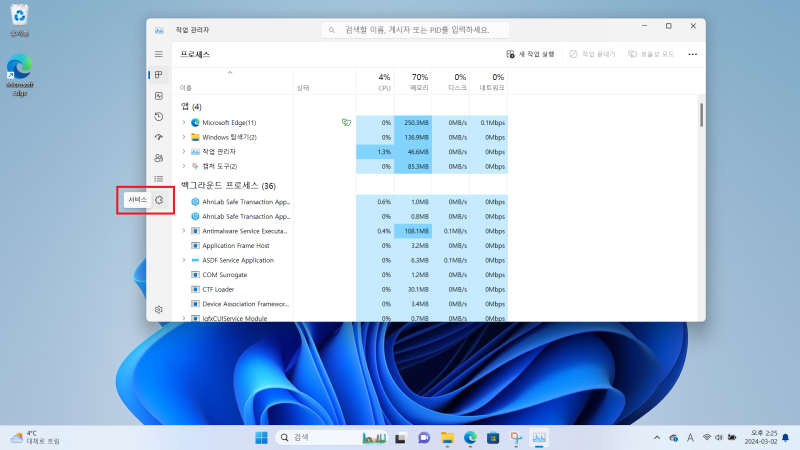Select the Processes page icon in sidebar
800x450 pixels.
[159, 75]
